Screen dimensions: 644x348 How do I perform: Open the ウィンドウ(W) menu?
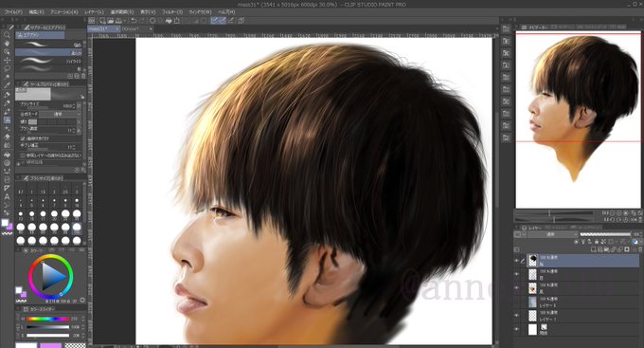click(200, 12)
